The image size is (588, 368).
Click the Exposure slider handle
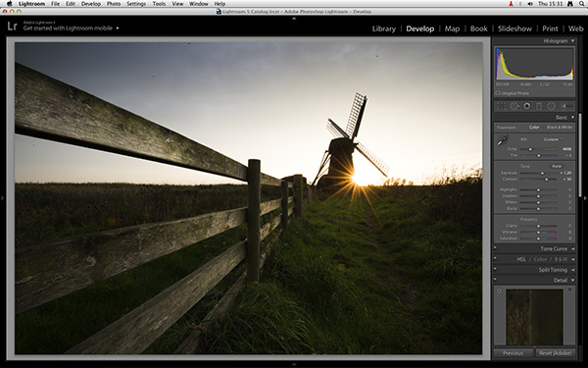542,173
